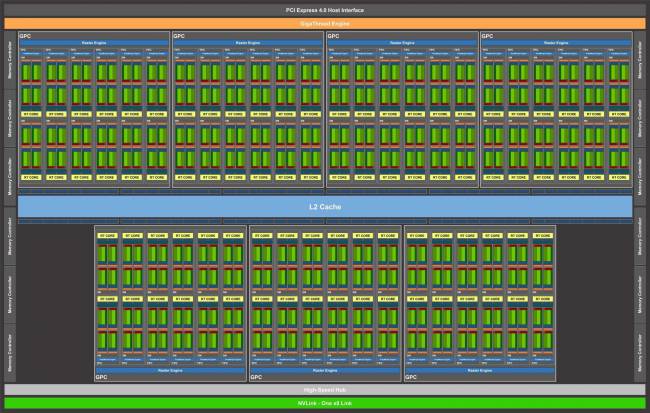Click the fifth Memory Controller on the left edge
650x413 pixels.
pyautogui.click(x=10, y=294)
